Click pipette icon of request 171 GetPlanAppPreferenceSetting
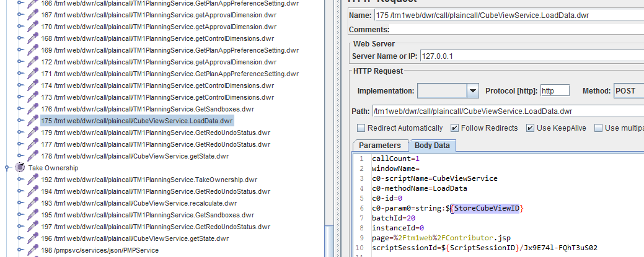Viewport: 644px width, 257px height. (x=32, y=74)
